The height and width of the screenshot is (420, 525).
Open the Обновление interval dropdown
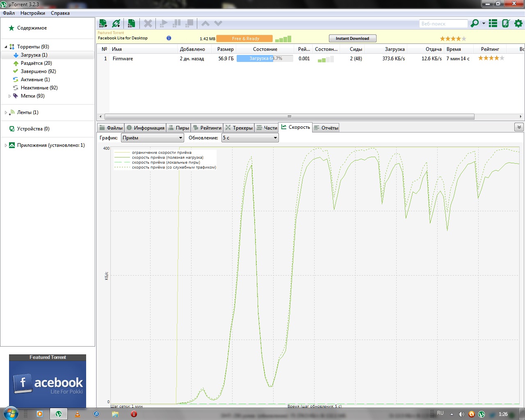tap(250, 138)
